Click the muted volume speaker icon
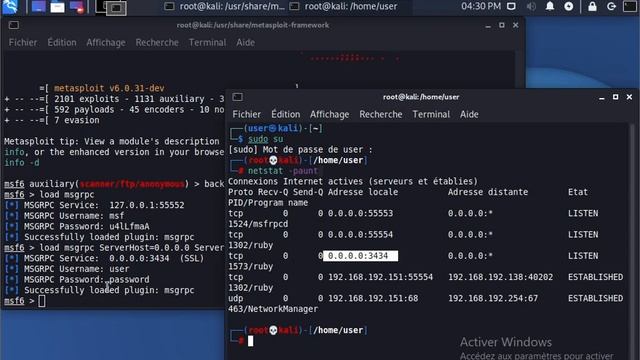Screen dimensions: 640x360 531,6
